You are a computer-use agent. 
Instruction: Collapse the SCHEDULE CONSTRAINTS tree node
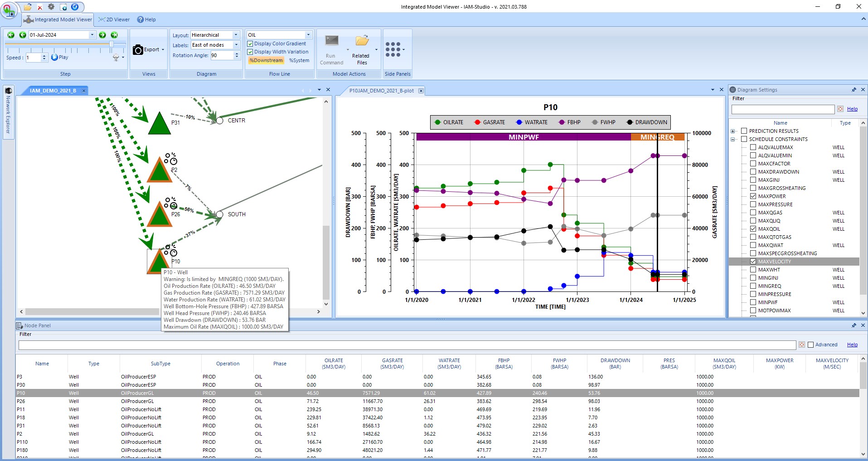(732, 139)
